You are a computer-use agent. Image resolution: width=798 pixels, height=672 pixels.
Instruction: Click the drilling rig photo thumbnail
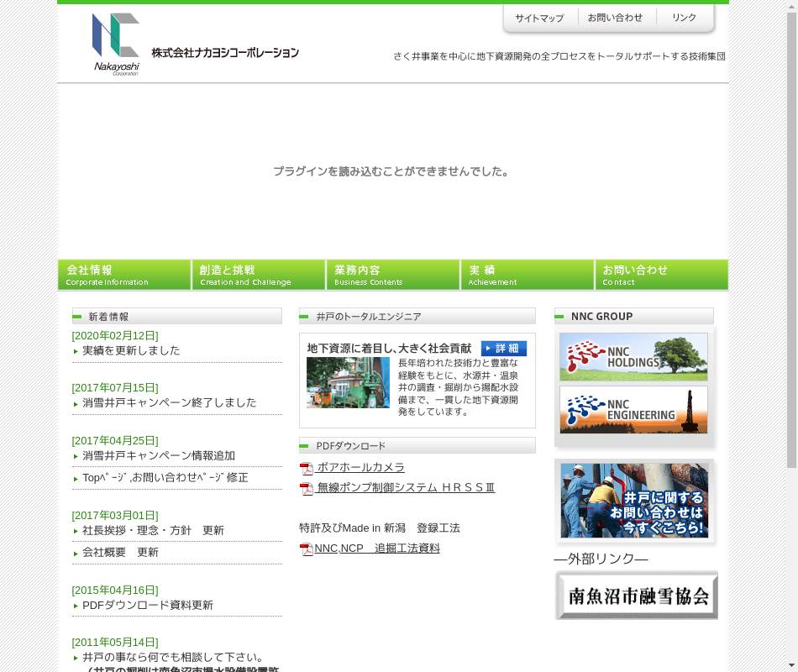[348, 383]
